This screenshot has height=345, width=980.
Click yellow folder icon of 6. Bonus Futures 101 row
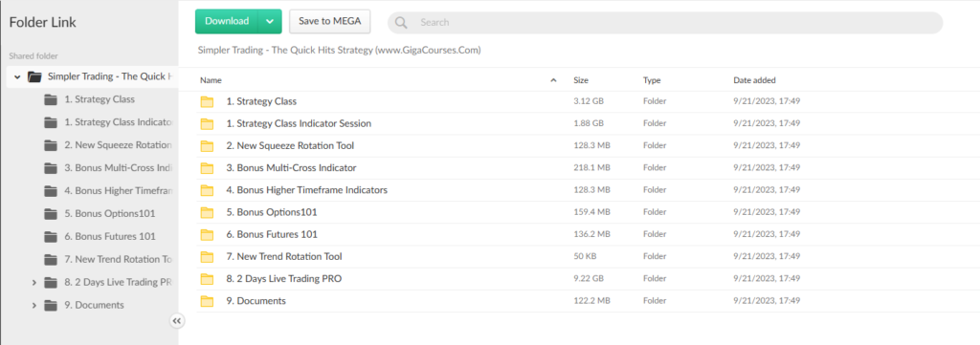point(207,234)
